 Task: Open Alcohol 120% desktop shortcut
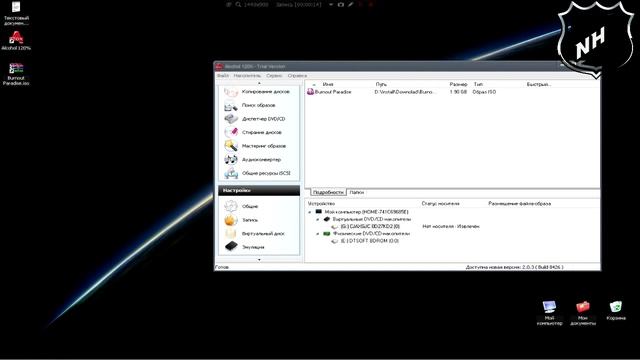[16, 41]
